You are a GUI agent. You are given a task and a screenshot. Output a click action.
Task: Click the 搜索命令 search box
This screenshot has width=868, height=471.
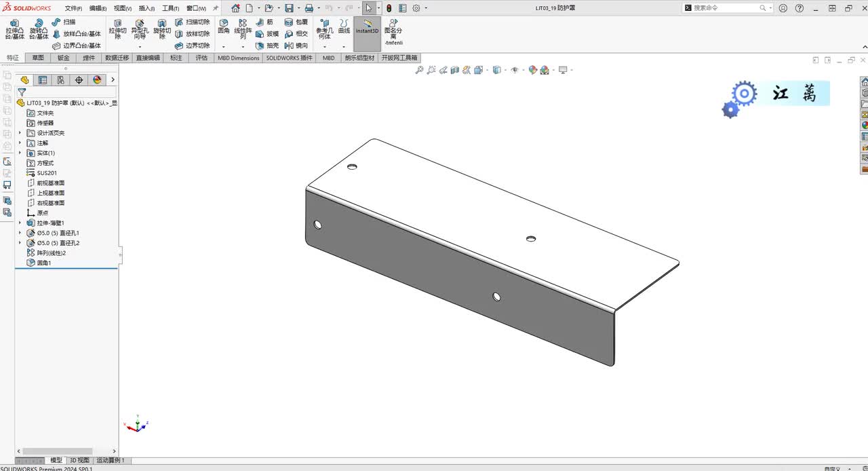724,8
